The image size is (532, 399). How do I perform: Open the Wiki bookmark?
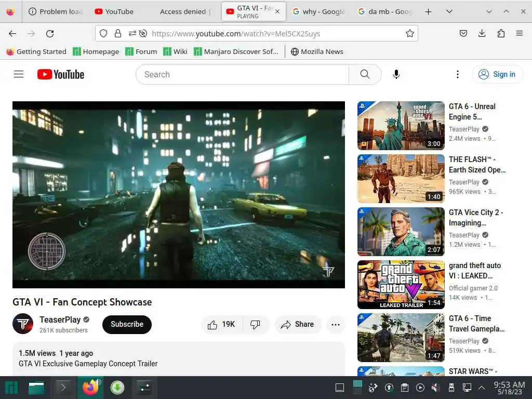pyautogui.click(x=175, y=51)
